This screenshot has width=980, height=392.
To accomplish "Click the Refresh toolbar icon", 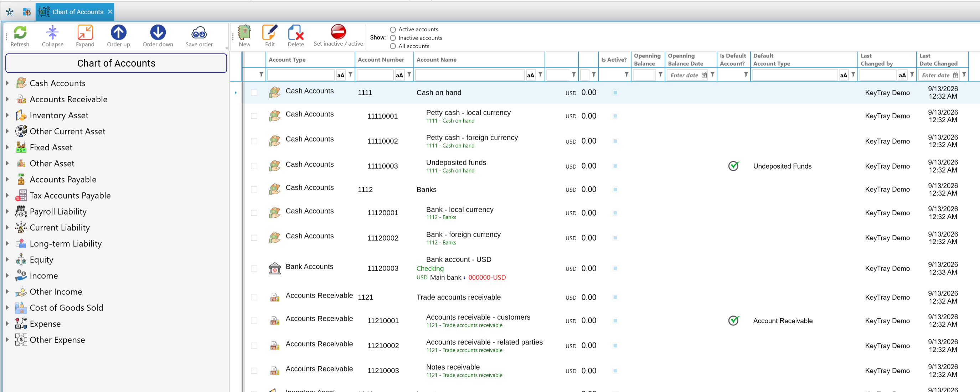I will click(20, 33).
